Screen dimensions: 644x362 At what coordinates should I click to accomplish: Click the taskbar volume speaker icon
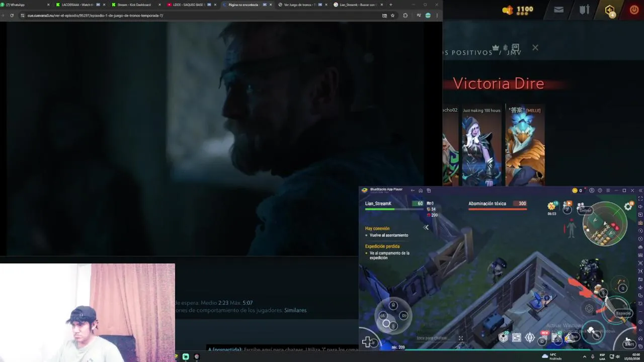pyautogui.click(x=617, y=356)
